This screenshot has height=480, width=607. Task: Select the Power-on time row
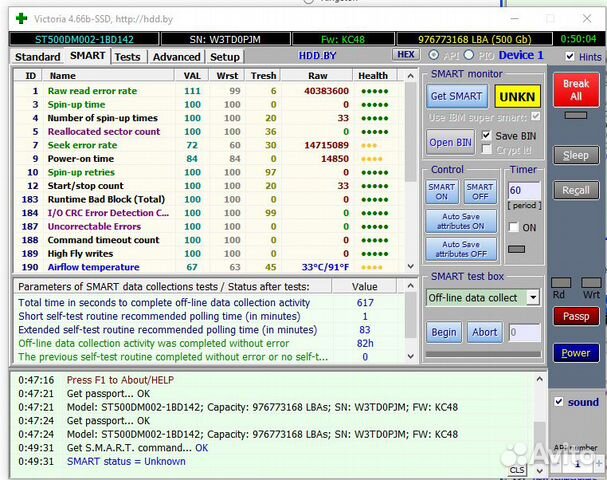pos(209,159)
